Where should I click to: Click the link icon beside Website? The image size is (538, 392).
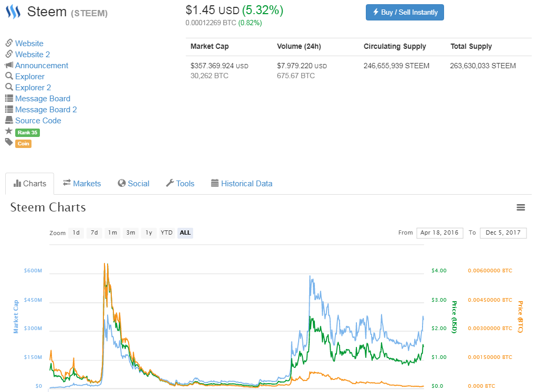(x=9, y=43)
